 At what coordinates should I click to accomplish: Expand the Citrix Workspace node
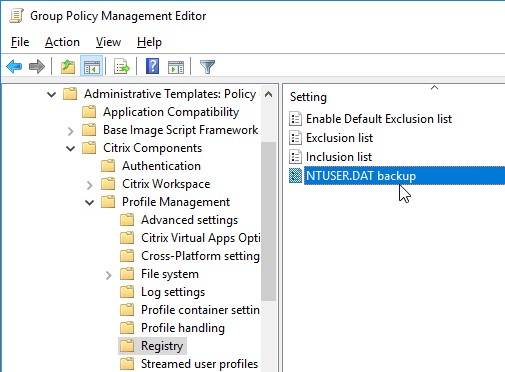click(x=90, y=185)
